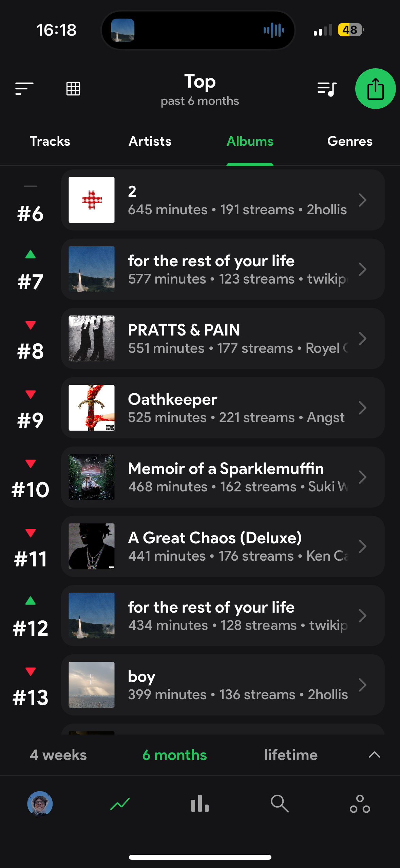Viewport: 400px width, 868px height.
Task: Tap the now playing Dynamic Island artwork
Action: point(123,30)
